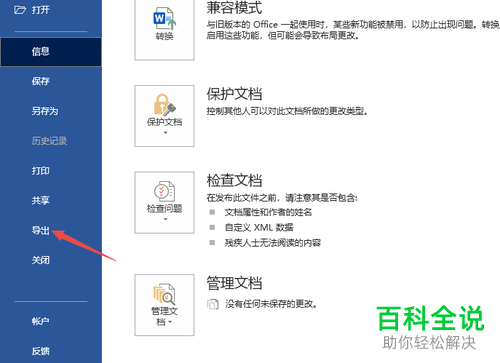The image size is (500, 363).
Task: Click the document icon beside 没有任何未保存的更改
Action: click(x=213, y=304)
